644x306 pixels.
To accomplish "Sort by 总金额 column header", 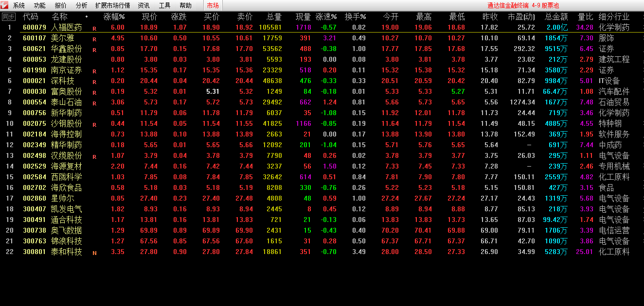I will [556, 17].
